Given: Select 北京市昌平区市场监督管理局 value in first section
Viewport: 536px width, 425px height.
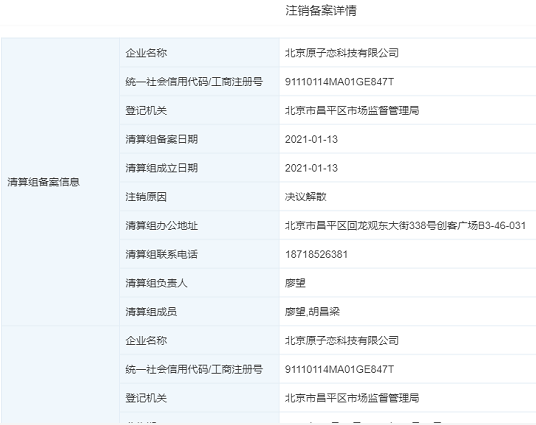Looking at the screenshot, I should [x=352, y=110].
